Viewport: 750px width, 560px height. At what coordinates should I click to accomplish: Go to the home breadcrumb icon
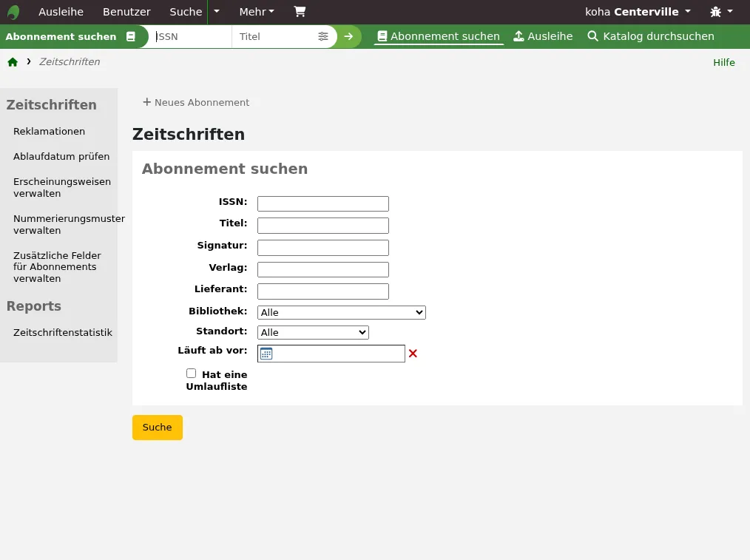[x=13, y=61]
